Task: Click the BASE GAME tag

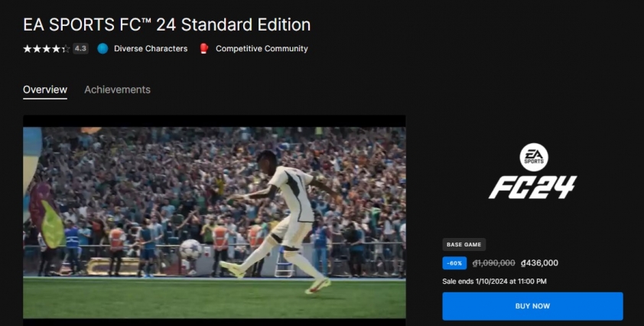Action: point(464,245)
